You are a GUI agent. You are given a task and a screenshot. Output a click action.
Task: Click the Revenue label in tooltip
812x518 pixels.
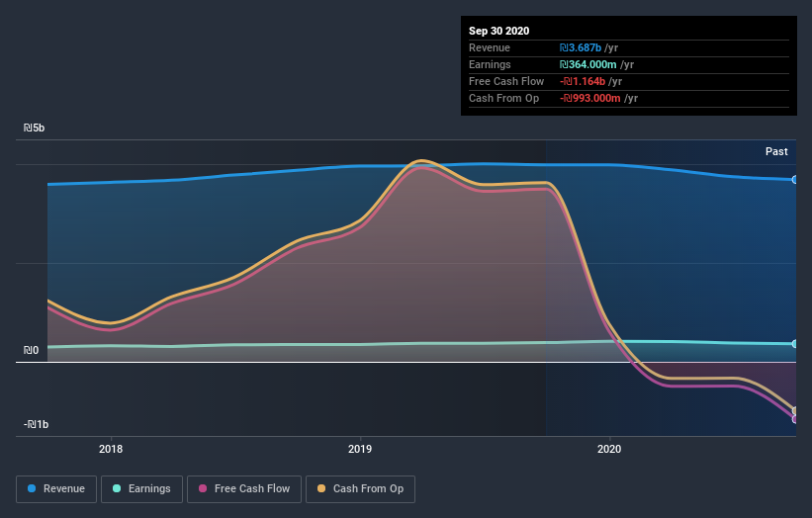click(x=490, y=47)
